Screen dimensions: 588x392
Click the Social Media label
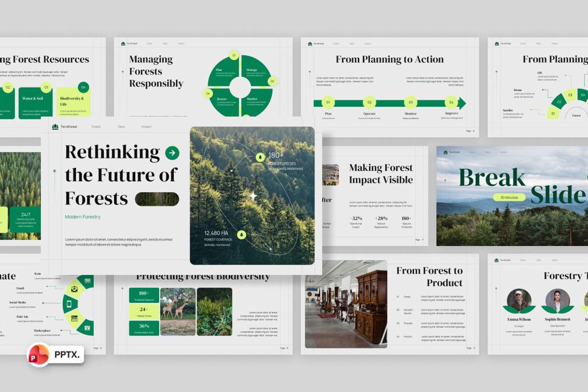17,302
